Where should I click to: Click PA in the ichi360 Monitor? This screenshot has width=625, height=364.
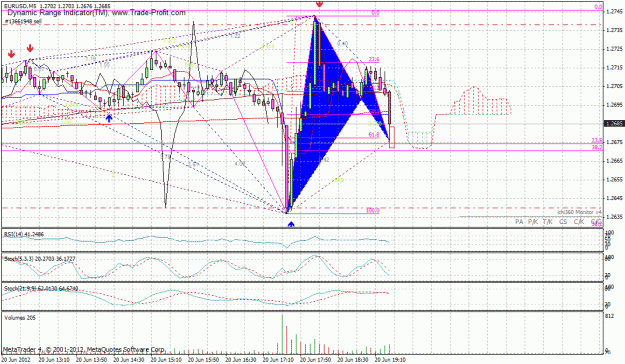click(519, 221)
